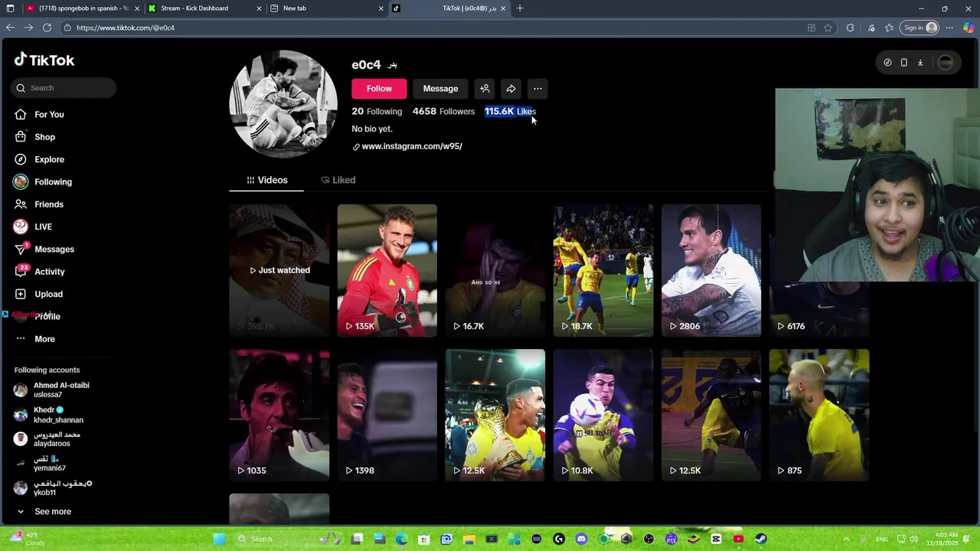Open Copilot in the browser
980x551 pixels.
point(969,28)
